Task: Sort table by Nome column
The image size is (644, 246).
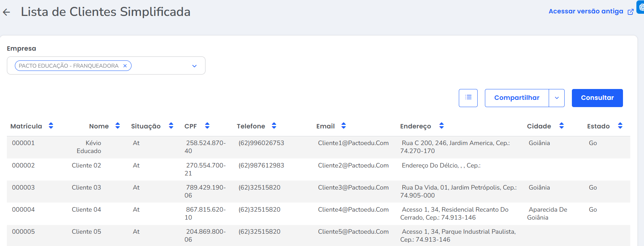Action: point(117,126)
